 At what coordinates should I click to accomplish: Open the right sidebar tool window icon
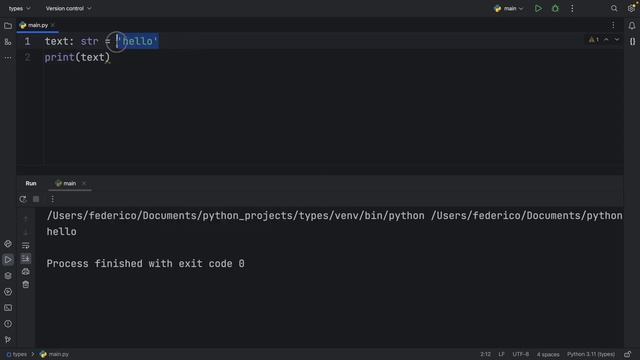click(632, 42)
